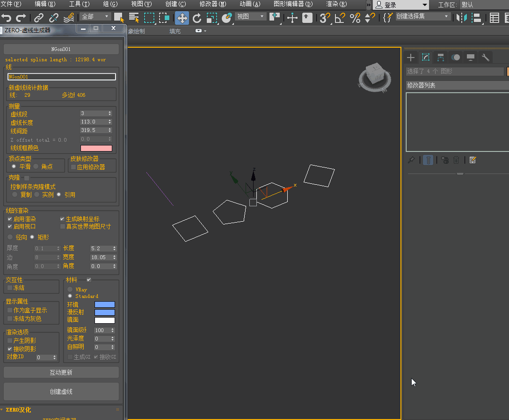
Task: Select the 角点 vertex type radio
Action: pyautogui.click(x=36, y=167)
